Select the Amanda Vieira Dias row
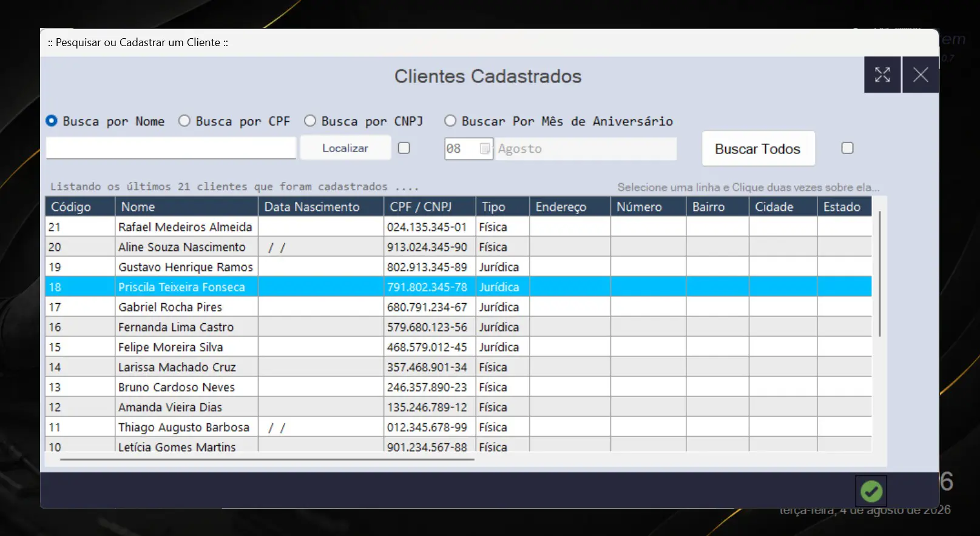This screenshot has height=536, width=980. (x=458, y=407)
